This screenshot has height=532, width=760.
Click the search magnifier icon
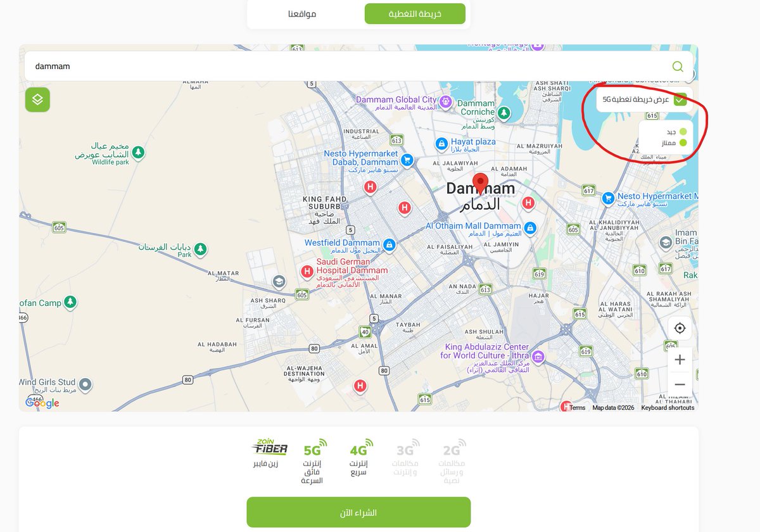[x=677, y=66]
